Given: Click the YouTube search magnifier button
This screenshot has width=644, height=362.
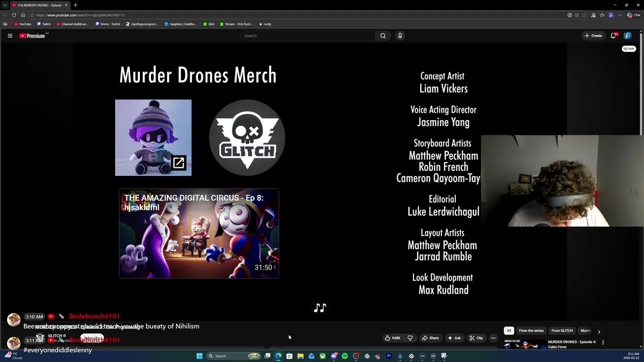Looking at the screenshot, I should (383, 36).
